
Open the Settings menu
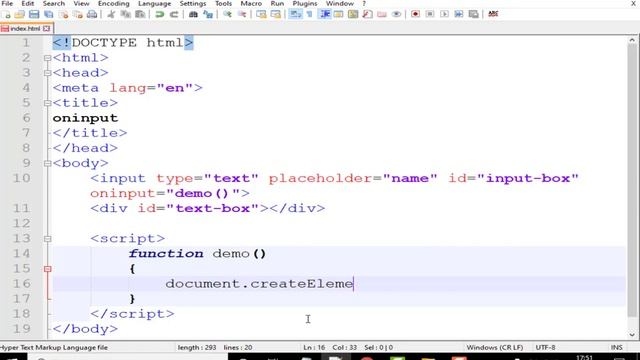tap(193, 4)
